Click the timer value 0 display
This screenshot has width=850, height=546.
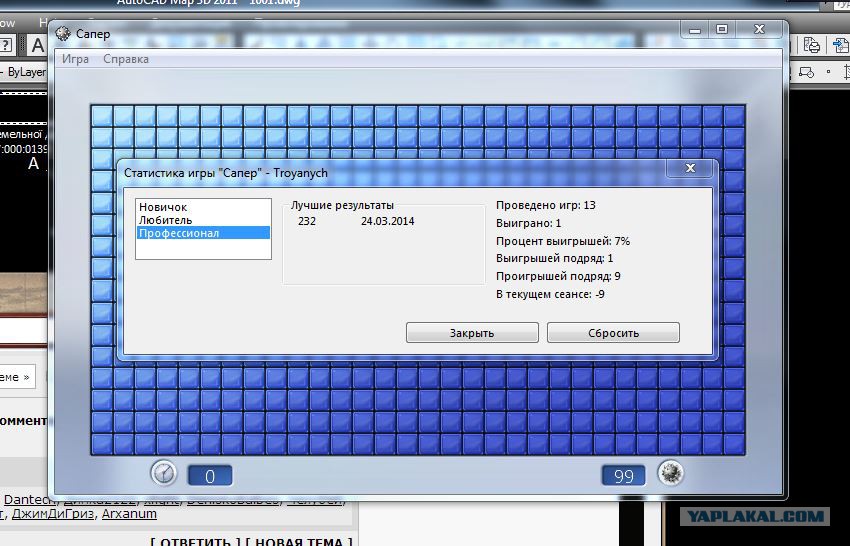pos(210,476)
